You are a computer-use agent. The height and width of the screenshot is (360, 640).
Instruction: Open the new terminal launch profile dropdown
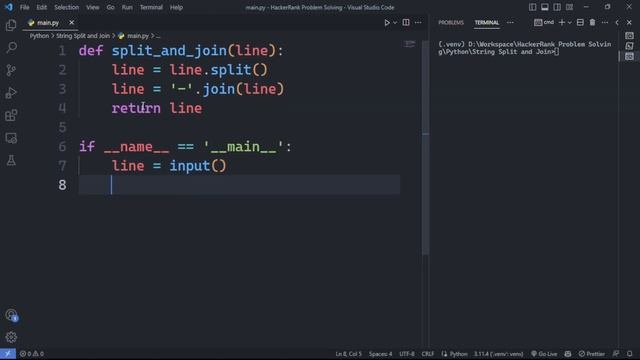pyautogui.click(x=569, y=22)
